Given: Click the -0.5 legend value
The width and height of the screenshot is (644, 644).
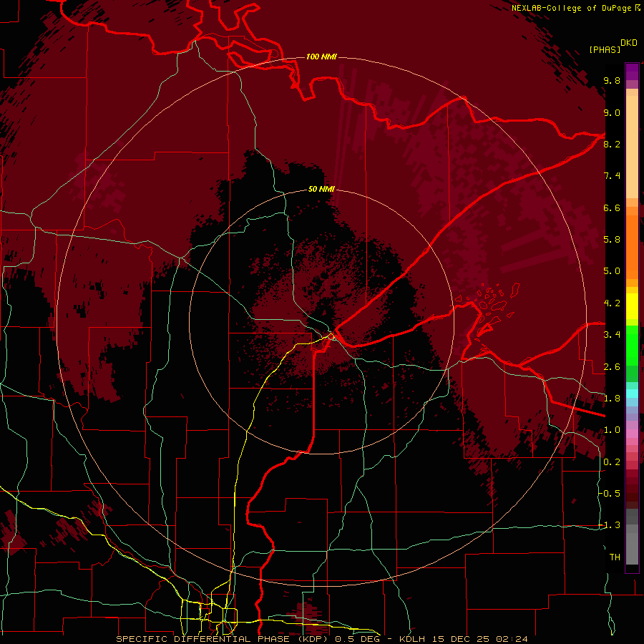Looking at the screenshot, I should (610, 494).
